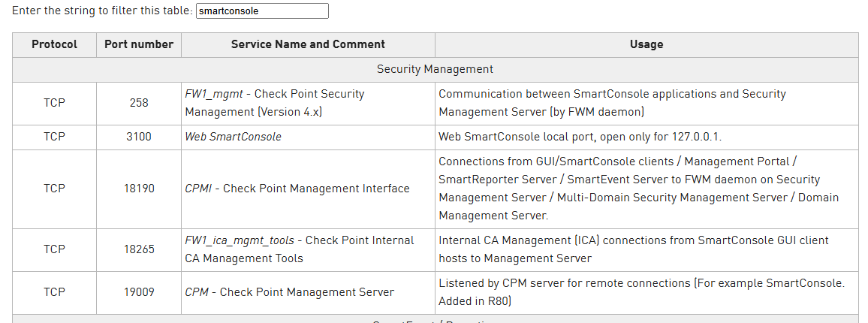Select port number 18265 cell

(x=139, y=250)
